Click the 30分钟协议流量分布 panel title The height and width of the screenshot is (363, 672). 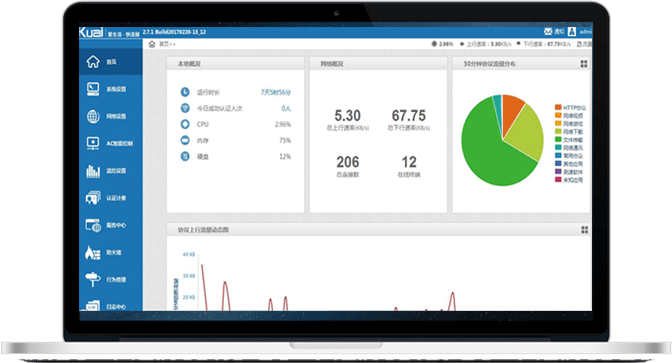tap(489, 64)
